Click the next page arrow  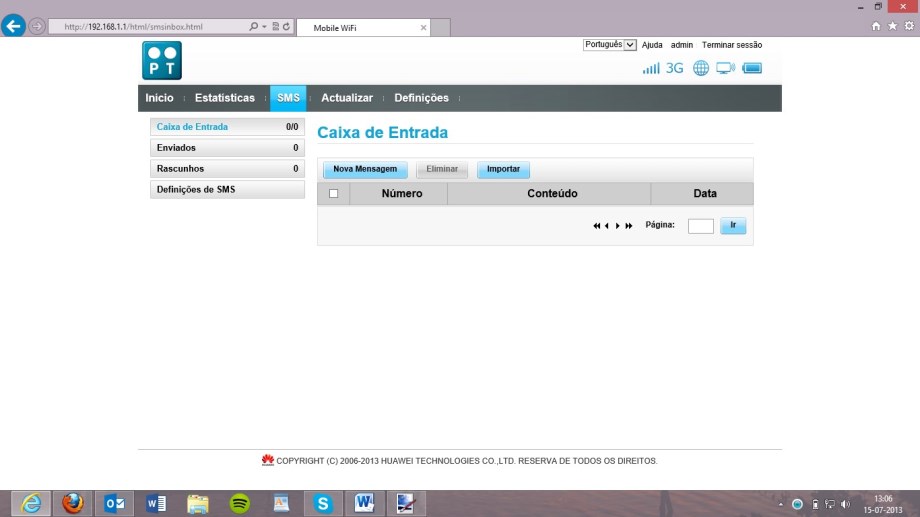(x=618, y=226)
